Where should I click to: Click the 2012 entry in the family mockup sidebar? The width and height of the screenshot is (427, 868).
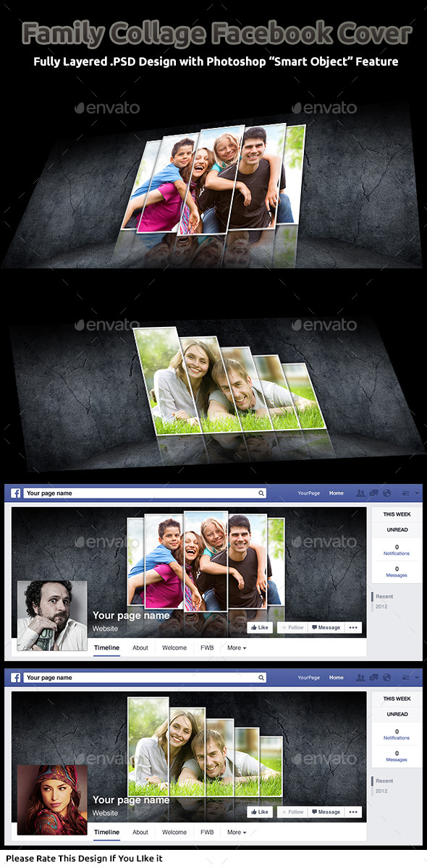tap(381, 606)
